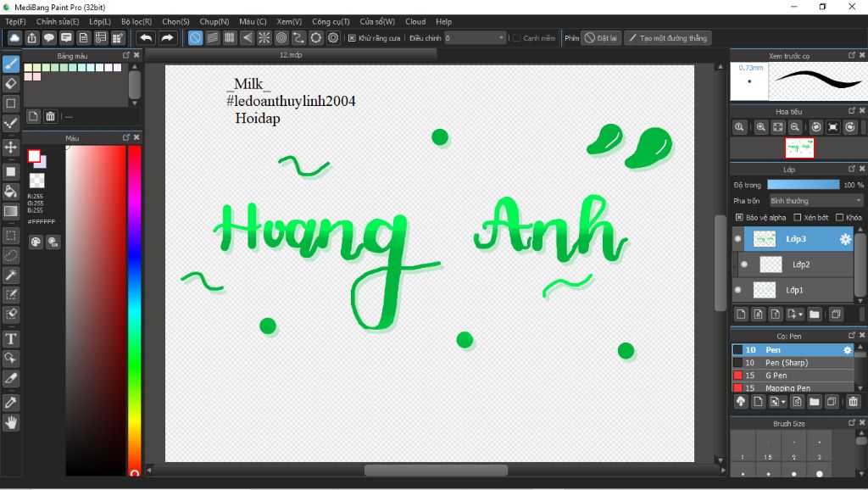This screenshot has width=868, height=490.
Task: Toggle Cạnh mềm checkbox
Action: point(516,38)
